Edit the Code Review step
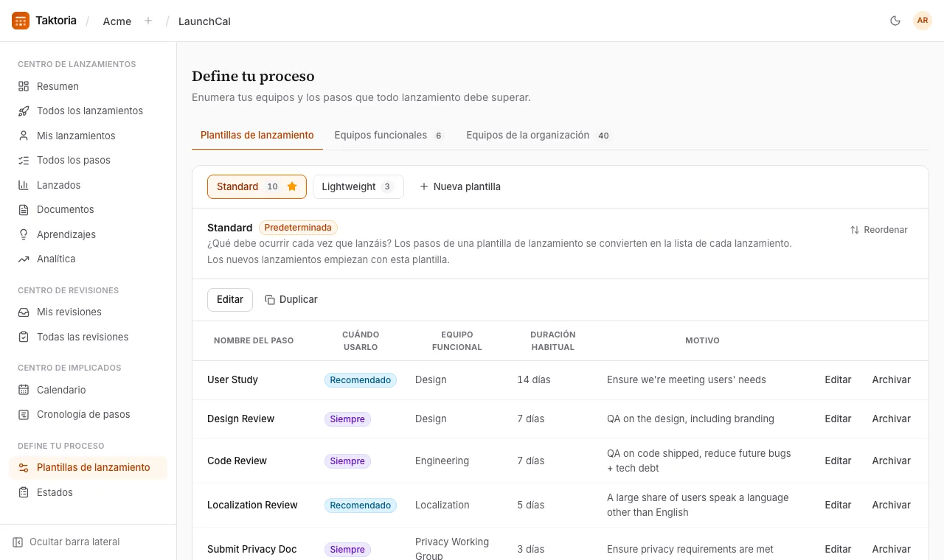This screenshot has width=944, height=560. coord(838,461)
